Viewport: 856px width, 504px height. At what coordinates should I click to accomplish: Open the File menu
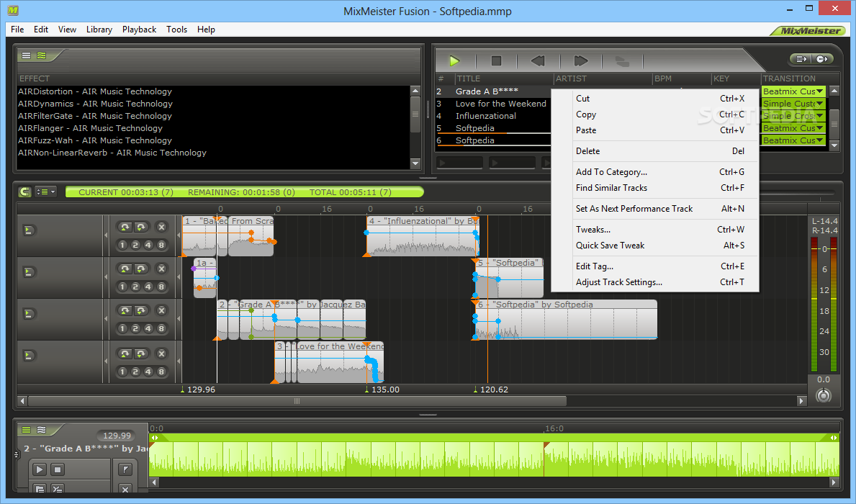coord(17,30)
